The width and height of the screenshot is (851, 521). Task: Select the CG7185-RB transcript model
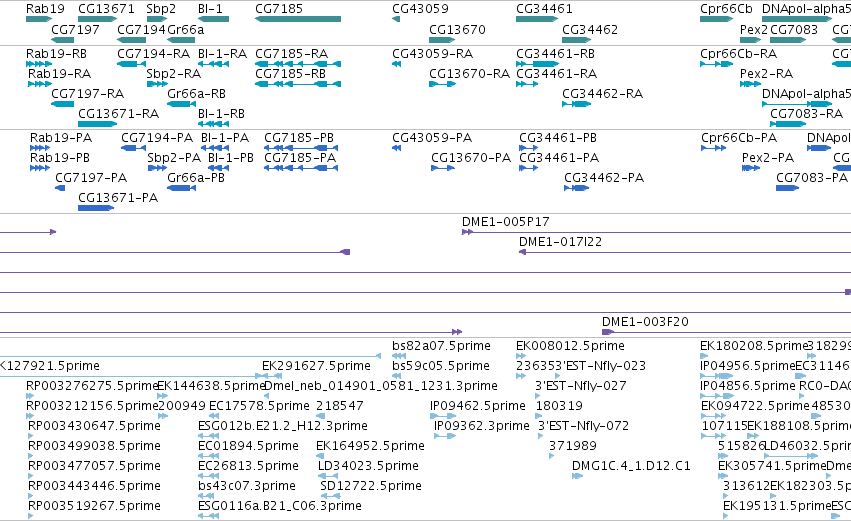(x=298, y=84)
